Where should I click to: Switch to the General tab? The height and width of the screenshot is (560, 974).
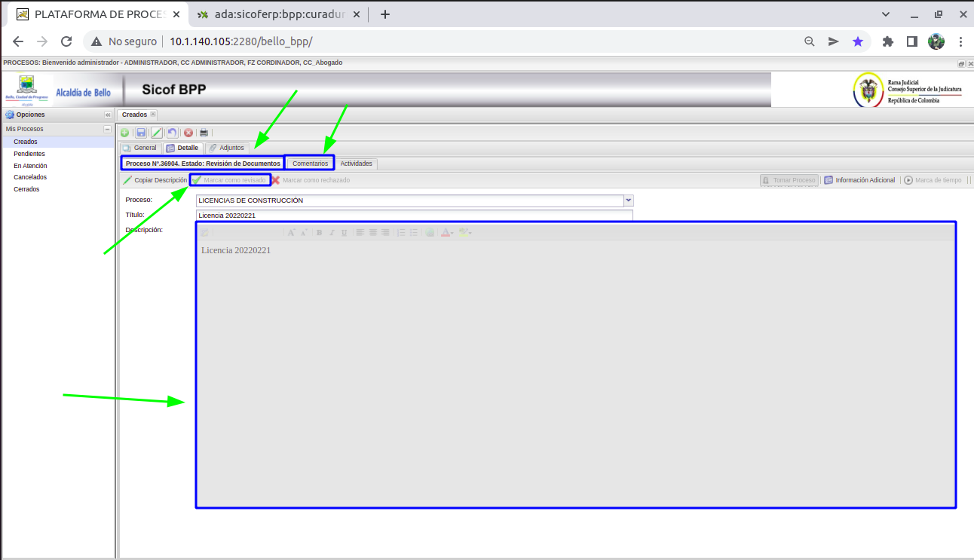point(139,148)
